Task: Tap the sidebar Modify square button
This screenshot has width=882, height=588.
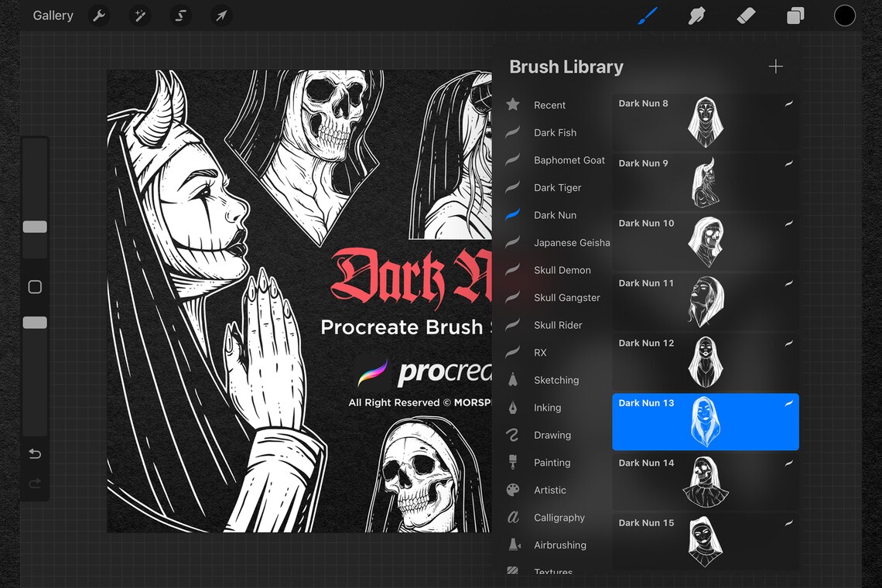Action: tap(34, 286)
